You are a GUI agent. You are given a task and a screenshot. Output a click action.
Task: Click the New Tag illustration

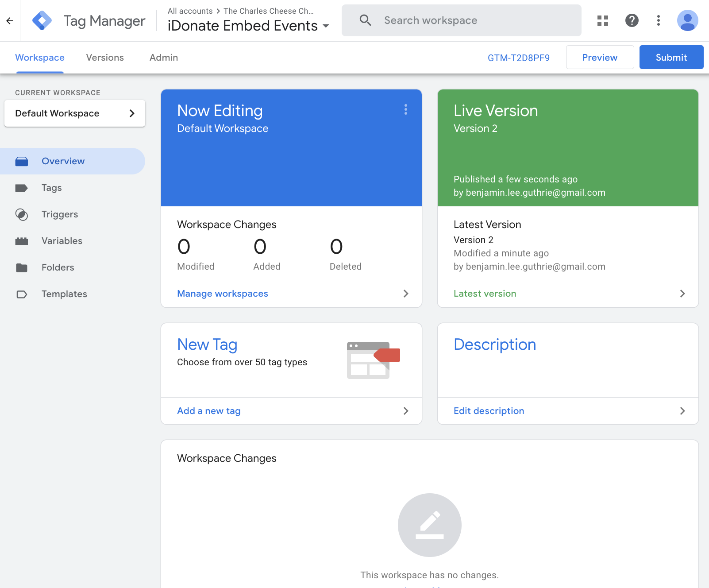[x=373, y=360]
